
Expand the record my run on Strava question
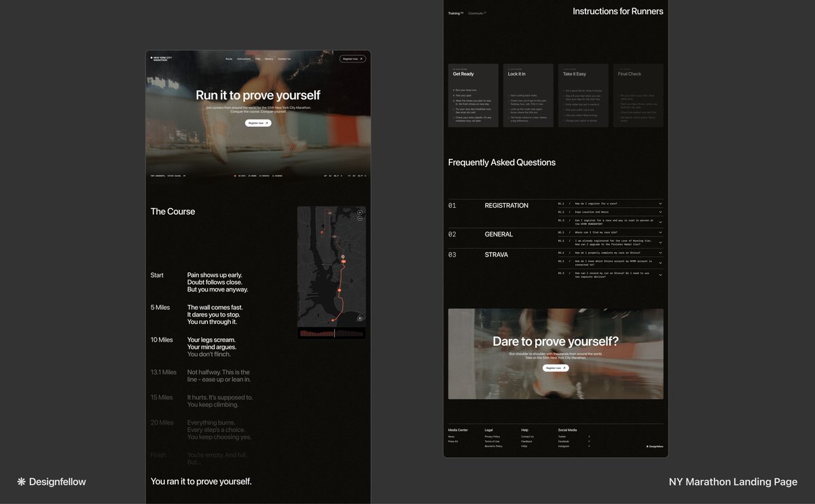611,273
